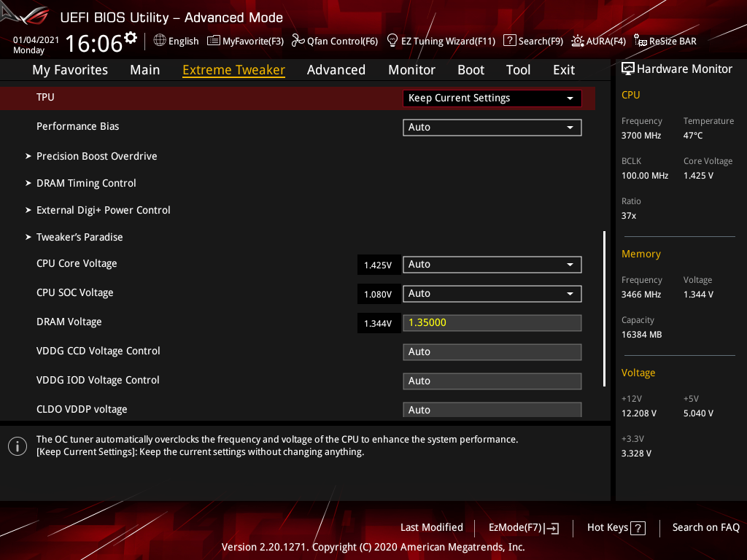Click Last Modified
This screenshot has width=747, height=560.
pos(432,527)
